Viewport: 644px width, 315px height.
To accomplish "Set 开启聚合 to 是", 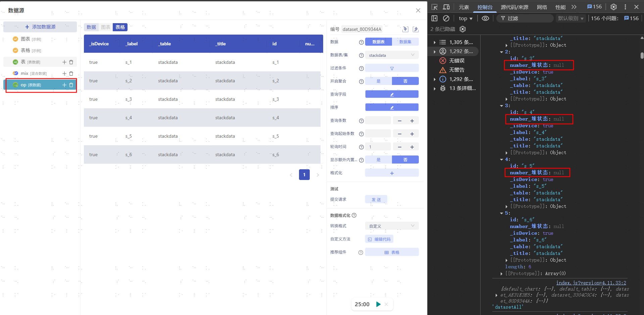I will coord(379,81).
